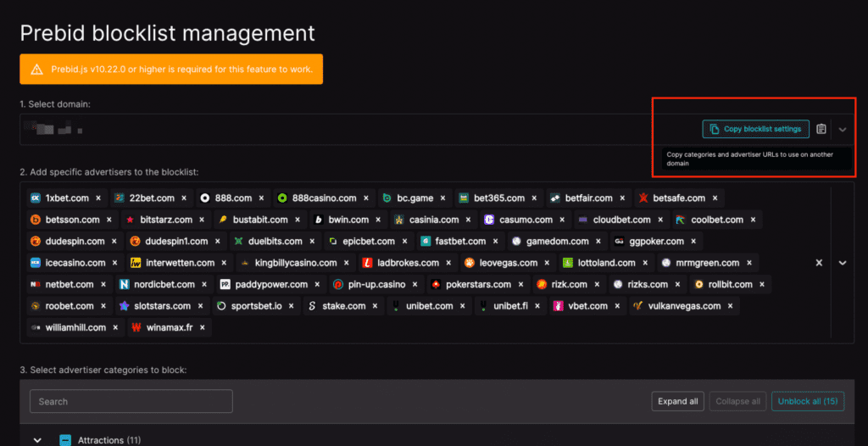Screen dimensions: 868x446
Task: Remove 22bet.com chip via its X
Action: tap(184, 198)
